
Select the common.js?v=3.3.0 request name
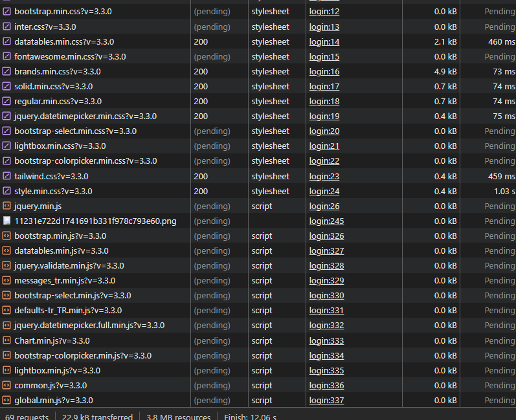pos(50,386)
